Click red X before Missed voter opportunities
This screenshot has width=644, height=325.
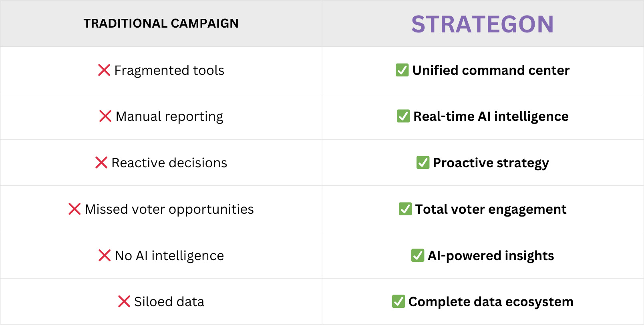74,209
